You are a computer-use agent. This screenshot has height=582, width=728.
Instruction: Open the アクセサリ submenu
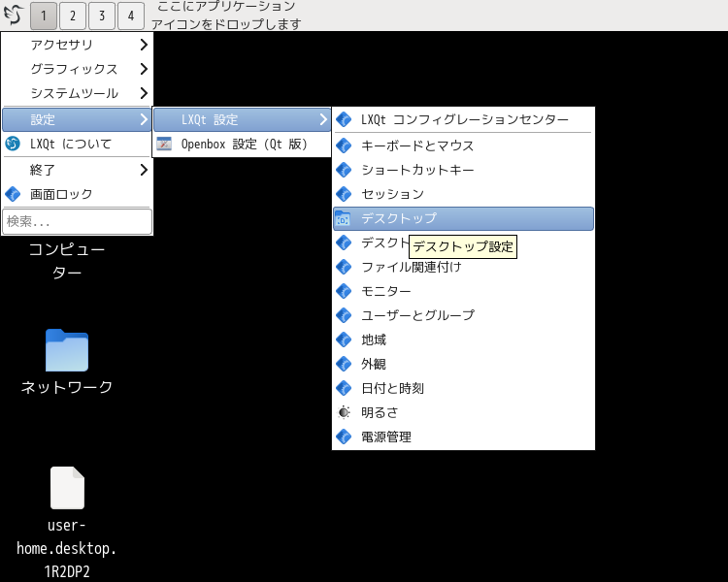pos(77,45)
